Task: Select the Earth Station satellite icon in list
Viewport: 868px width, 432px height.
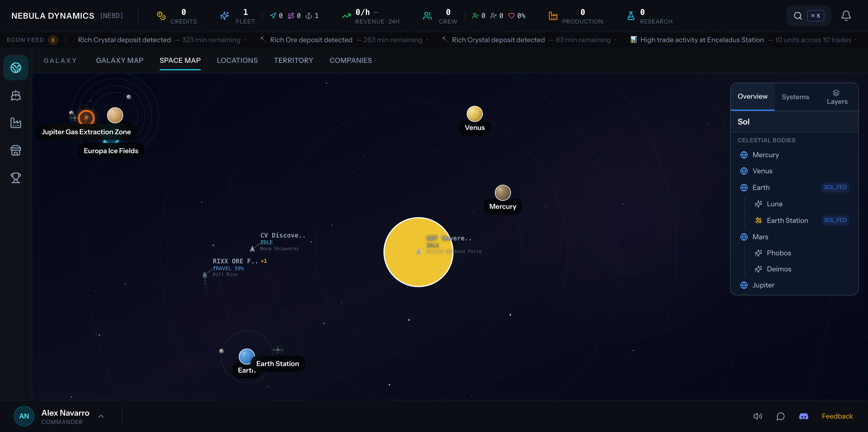Action: (x=758, y=221)
